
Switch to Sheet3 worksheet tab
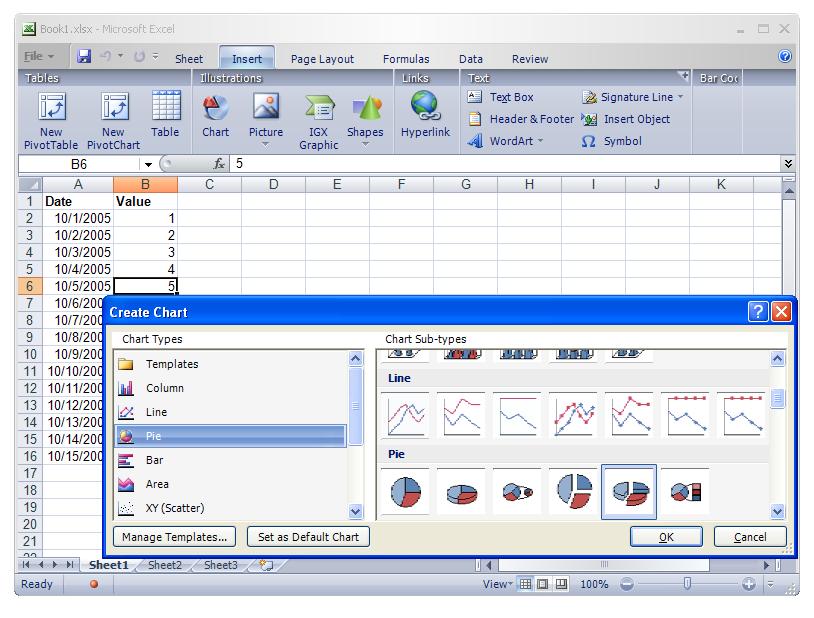pos(221,565)
